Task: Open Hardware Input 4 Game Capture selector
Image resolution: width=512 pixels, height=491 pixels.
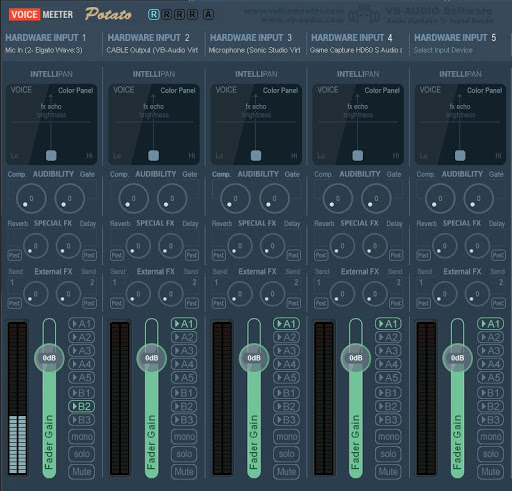Action: (x=356, y=50)
